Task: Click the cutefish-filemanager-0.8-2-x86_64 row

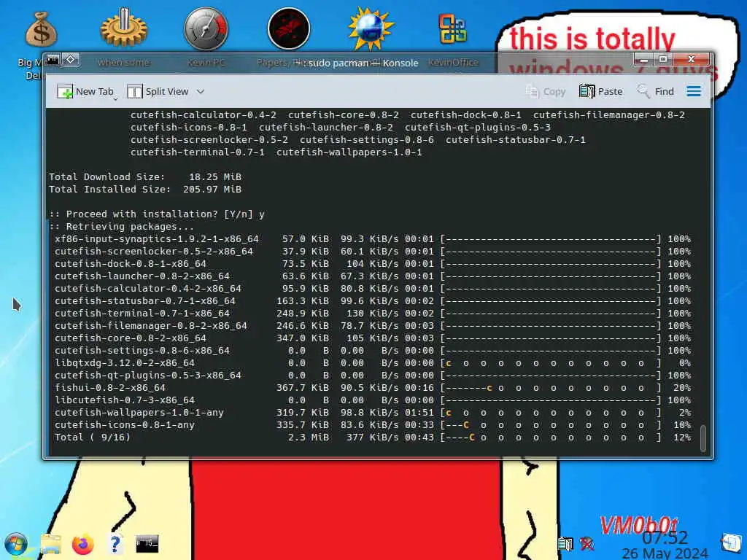Action: [373, 326]
